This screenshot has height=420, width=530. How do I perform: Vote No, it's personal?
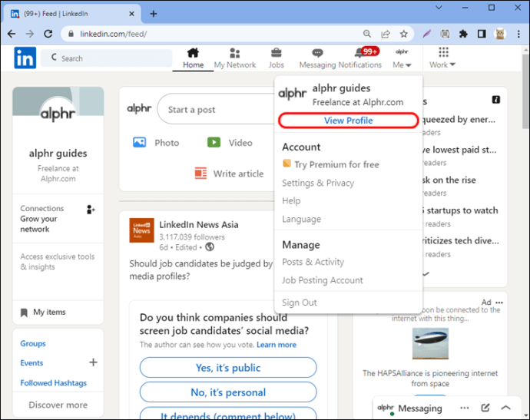tap(228, 392)
